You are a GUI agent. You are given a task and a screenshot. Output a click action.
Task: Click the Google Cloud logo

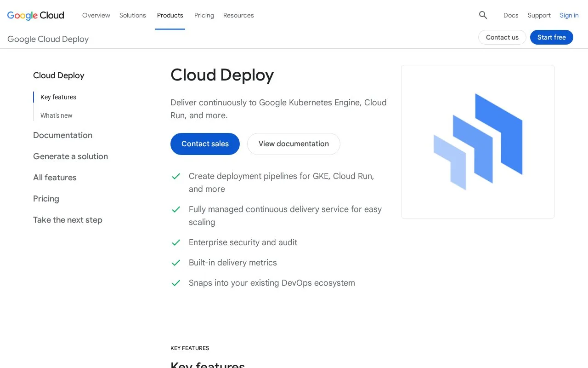pos(36,15)
